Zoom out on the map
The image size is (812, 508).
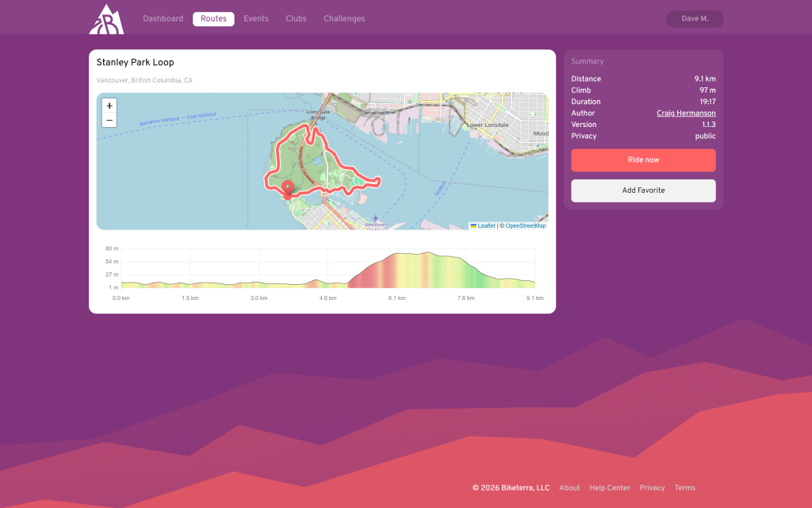click(x=109, y=120)
